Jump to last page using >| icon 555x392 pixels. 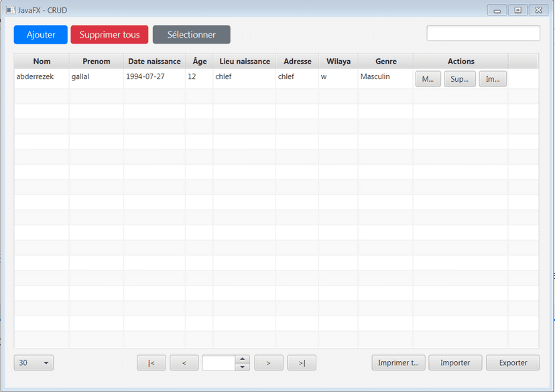tap(302, 363)
